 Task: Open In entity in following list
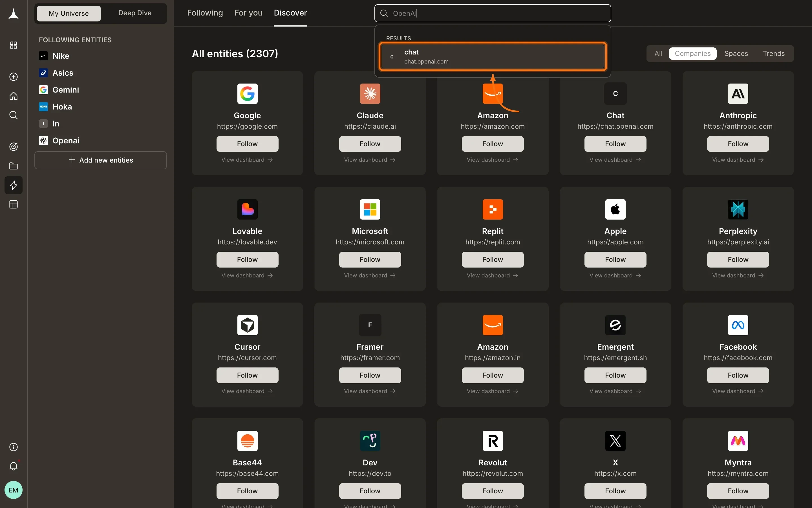[49, 124]
